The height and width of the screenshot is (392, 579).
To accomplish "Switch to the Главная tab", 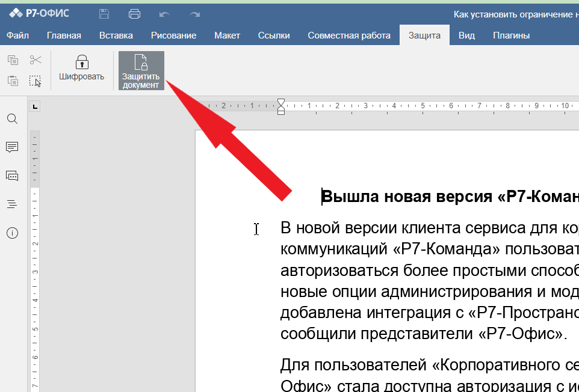I will point(64,35).
